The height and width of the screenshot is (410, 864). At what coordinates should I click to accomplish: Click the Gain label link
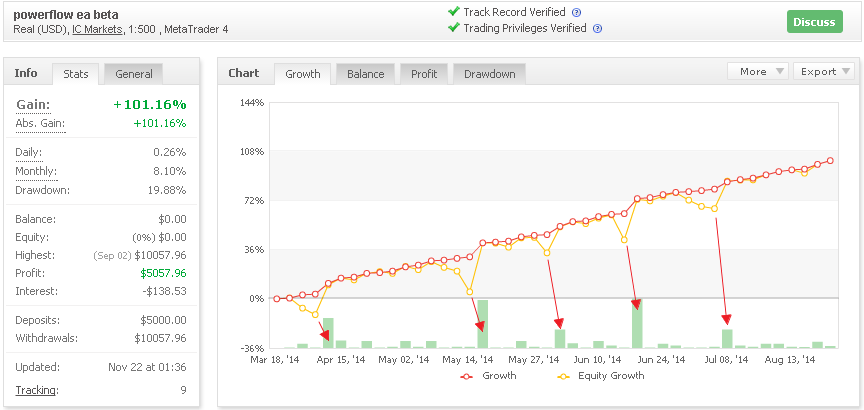click(33, 105)
